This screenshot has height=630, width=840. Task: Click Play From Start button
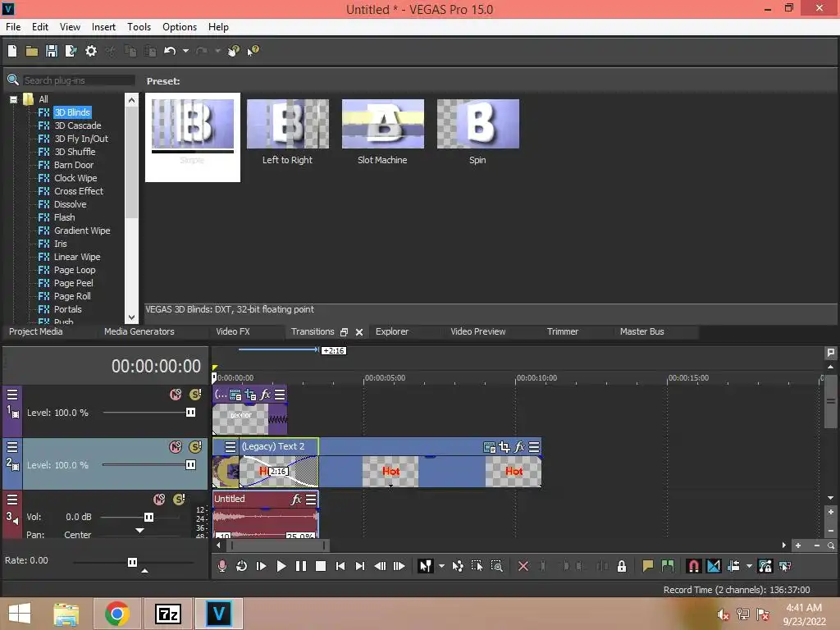coord(262,566)
